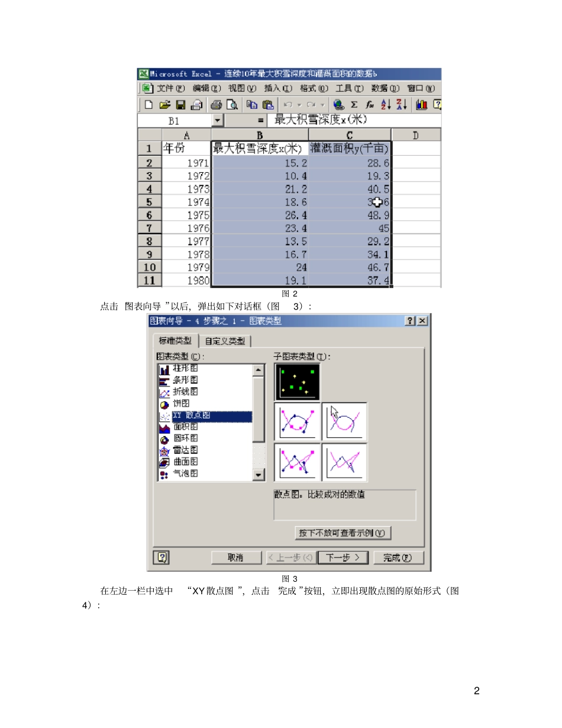This screenshot has width=562, height=728.
Task: Click the Name Box showing B1
Action: (x=174, y=121)
